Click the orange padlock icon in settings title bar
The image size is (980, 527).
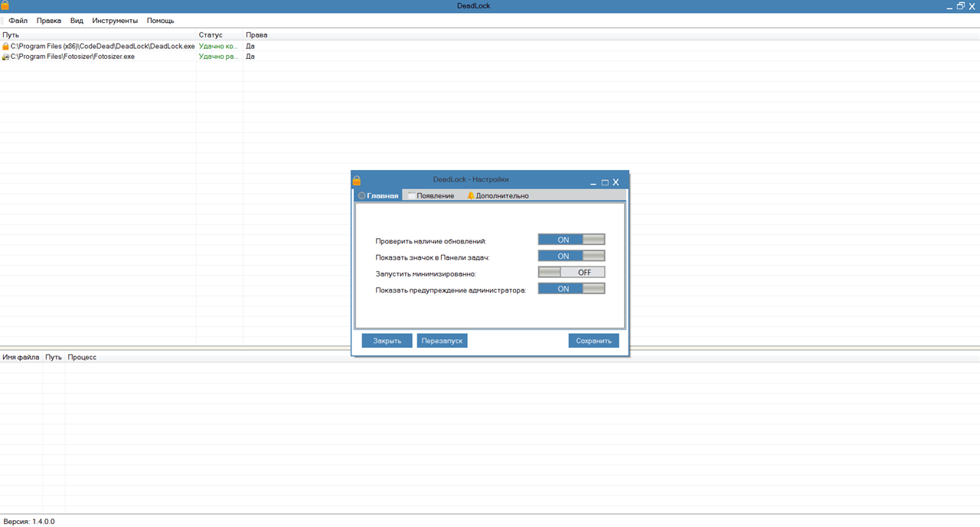356,181
